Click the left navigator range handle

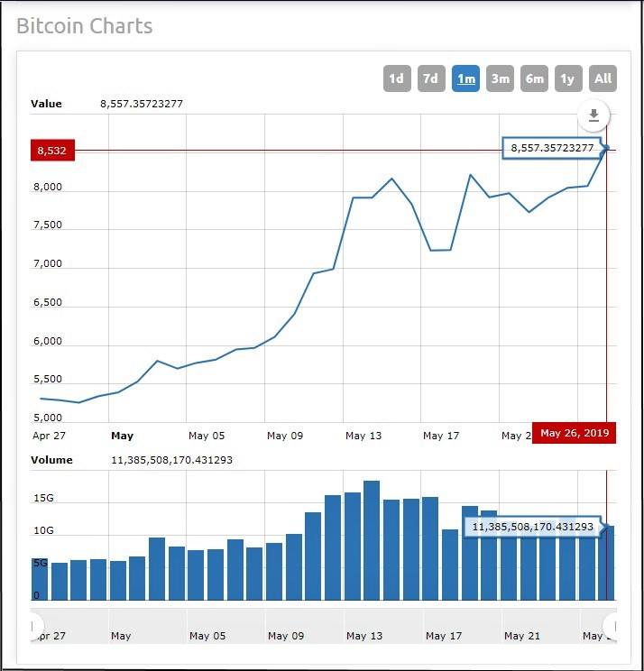click(x=35, y=626)
